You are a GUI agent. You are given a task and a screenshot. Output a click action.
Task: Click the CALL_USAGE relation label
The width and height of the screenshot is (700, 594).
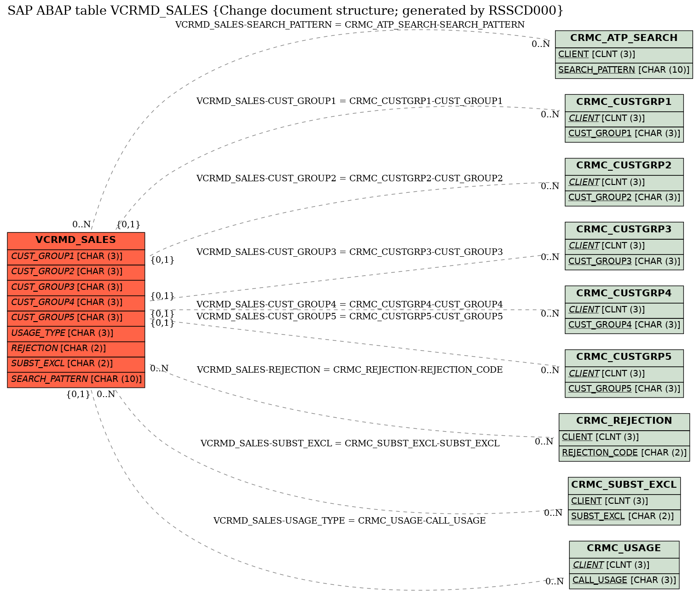349,521
